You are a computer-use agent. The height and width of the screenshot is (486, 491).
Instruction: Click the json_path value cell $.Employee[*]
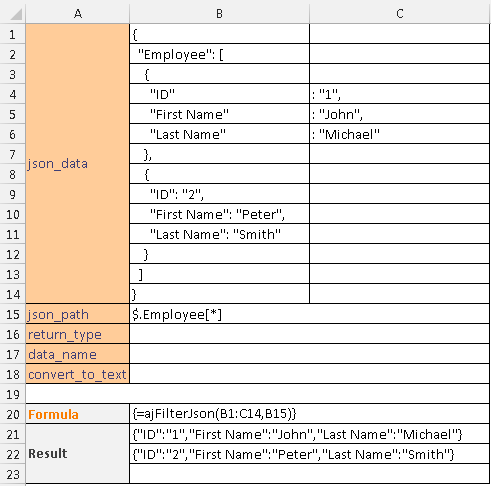(x=309, y=314)
